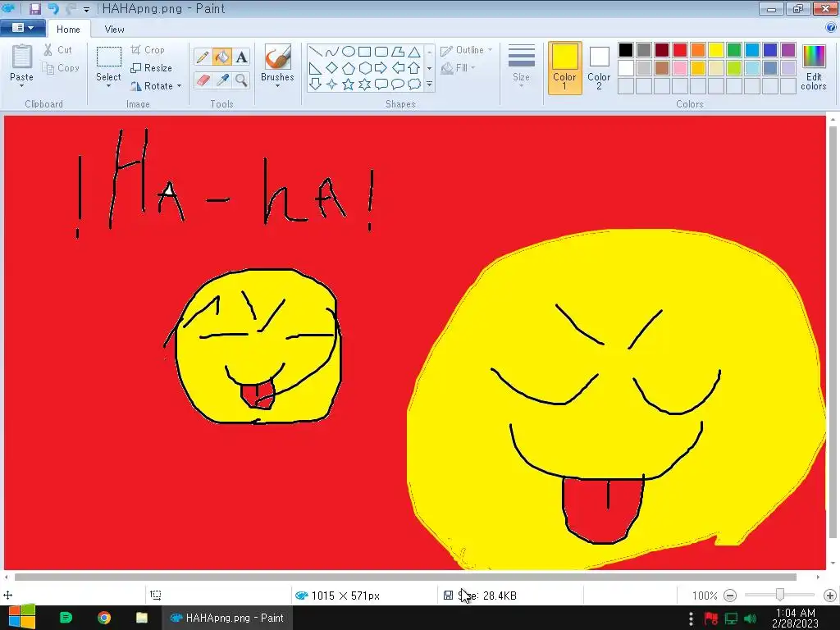Open the blue Paint file menu
Image resolution: width=840 pixels, height=630 pixels.
tap(22, 29)
